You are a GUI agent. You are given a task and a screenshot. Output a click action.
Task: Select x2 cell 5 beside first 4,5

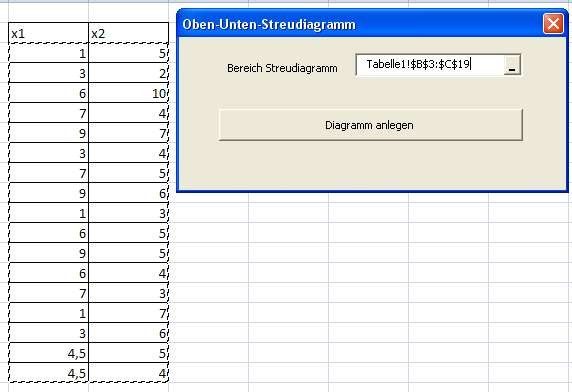click(x=128, y=353)
